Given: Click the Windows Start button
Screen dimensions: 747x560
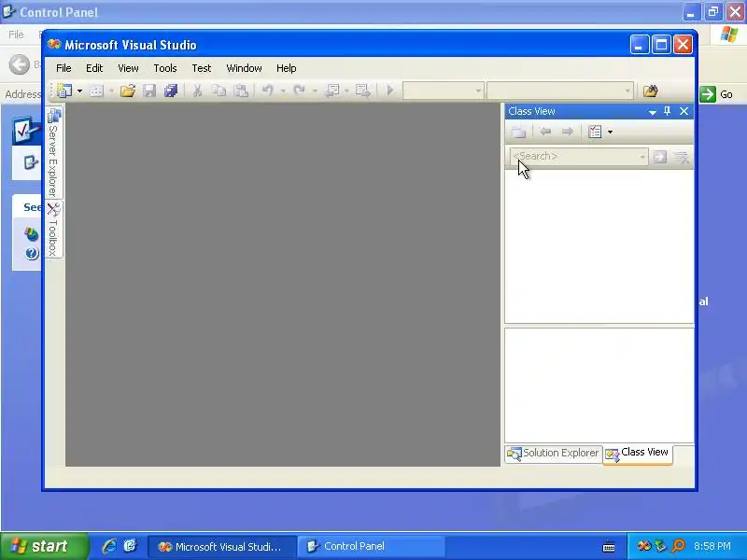Looking at the screenshot, I should [44, 546].
